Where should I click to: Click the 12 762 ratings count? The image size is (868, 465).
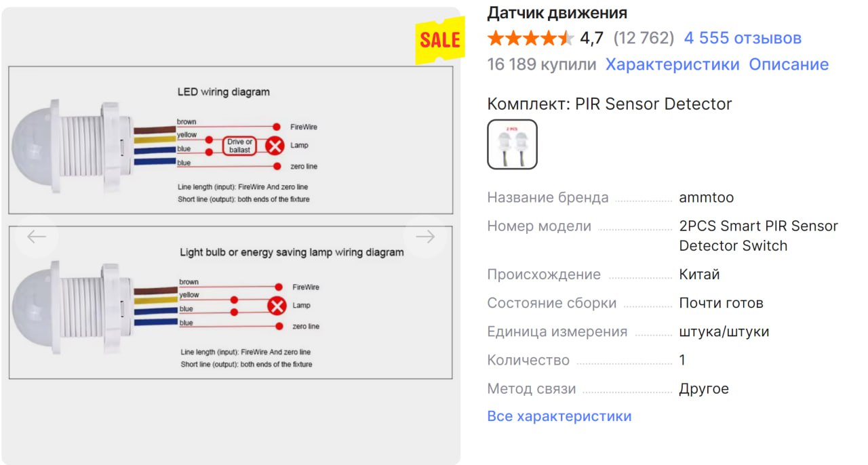[644, 38]
